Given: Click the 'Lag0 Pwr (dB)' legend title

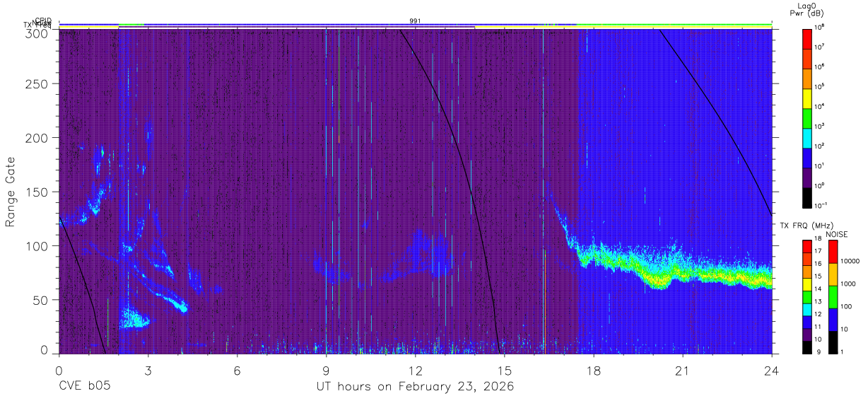Looking at the screenshot, I should pos(809,9).
